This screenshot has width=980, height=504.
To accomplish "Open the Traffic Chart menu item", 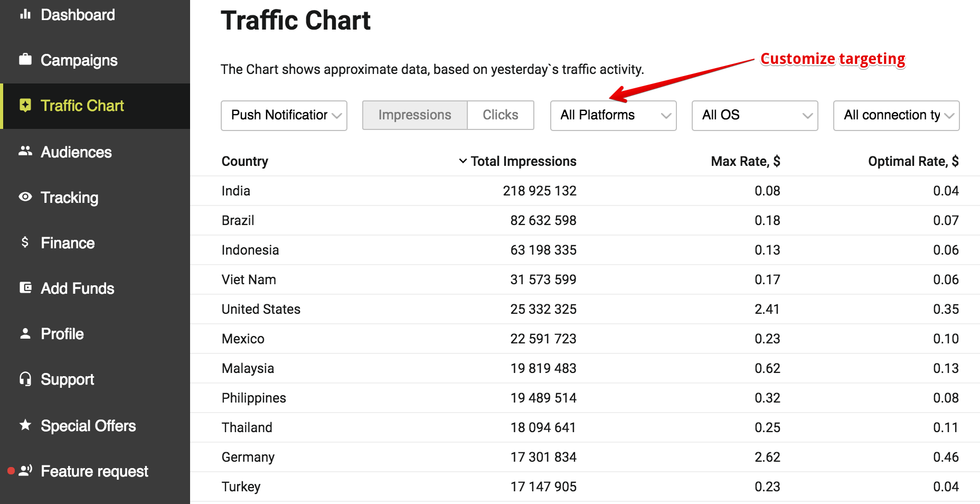I will click(x=82, y=106).
